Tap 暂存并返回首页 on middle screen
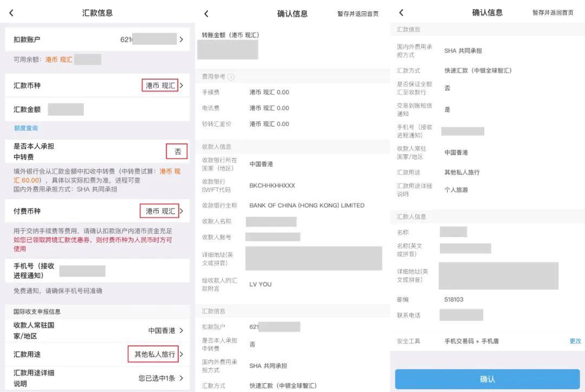The image size is (585, 392). [x=357, y=14]
